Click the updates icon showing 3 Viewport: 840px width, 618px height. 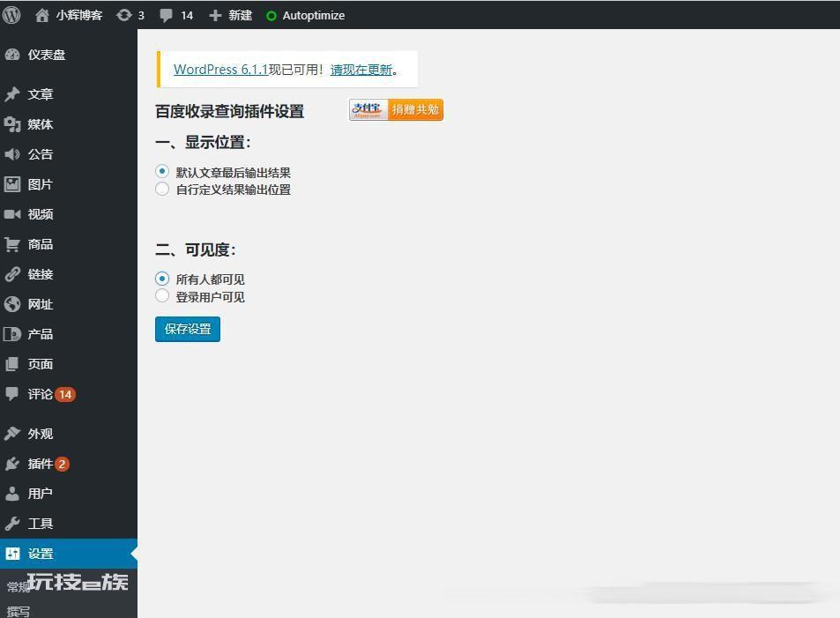pyautogui.click(x=123, y=16)
